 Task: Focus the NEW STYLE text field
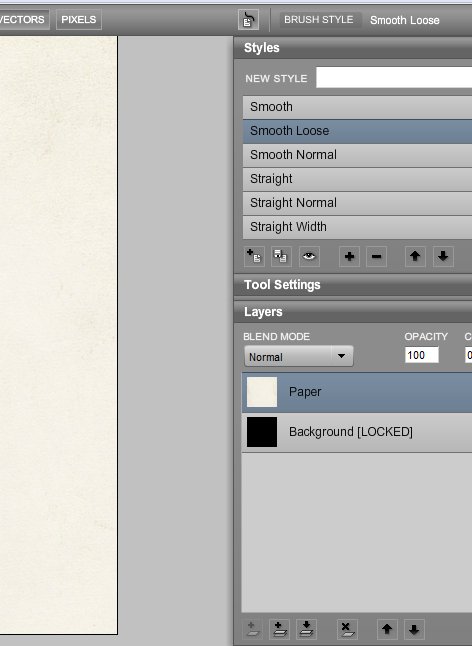click(394, 78)
